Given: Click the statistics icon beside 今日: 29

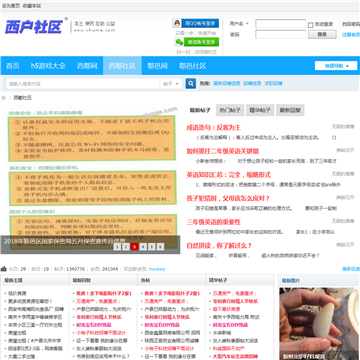Looking at the screenshot, I should point(4,269).
